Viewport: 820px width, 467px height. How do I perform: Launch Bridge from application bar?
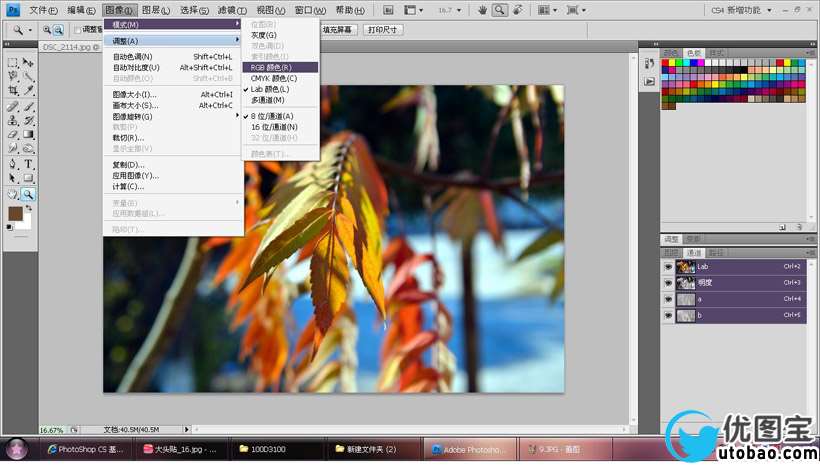coord(388,10)
